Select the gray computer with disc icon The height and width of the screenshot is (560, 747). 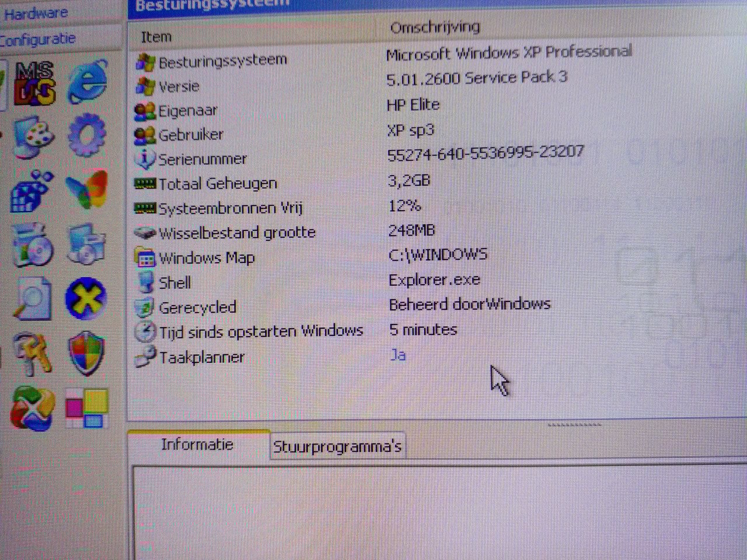[x=86, y=244]
